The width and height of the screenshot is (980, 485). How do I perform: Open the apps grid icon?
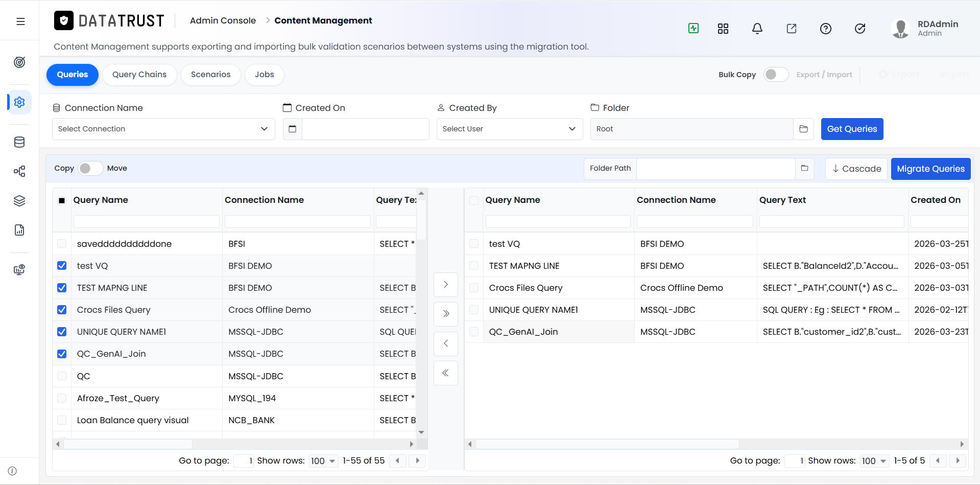(723, 29)
